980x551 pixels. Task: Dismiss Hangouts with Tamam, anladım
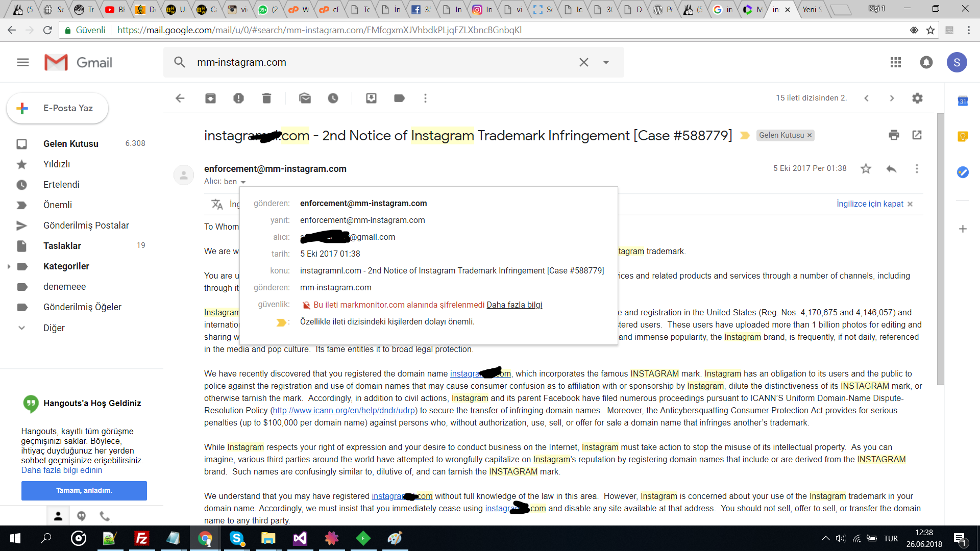click(x=84, y=490)
